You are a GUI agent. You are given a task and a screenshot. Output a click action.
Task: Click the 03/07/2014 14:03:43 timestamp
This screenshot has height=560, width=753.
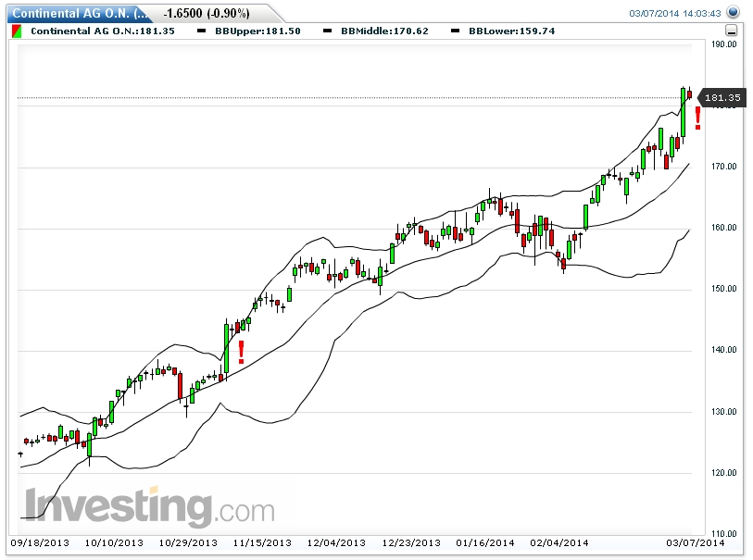(675, 14)
